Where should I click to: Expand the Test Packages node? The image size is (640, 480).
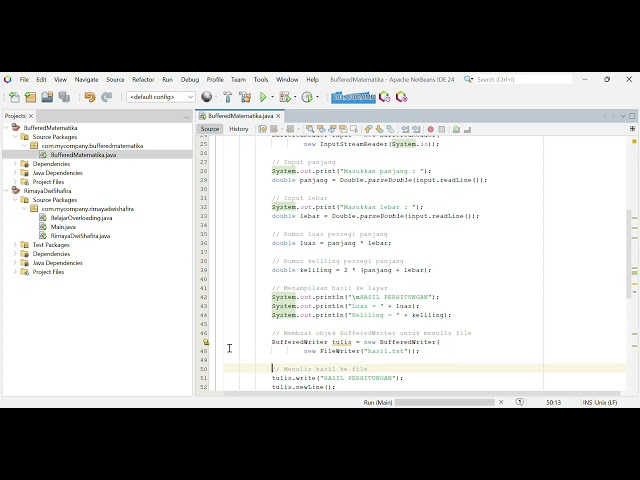click(15, 244)
